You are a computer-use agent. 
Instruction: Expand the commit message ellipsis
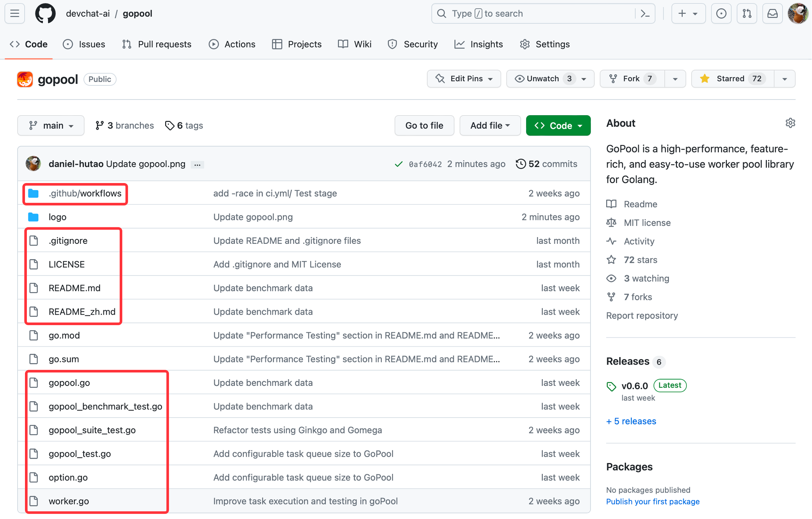click(x=197, y=164)
